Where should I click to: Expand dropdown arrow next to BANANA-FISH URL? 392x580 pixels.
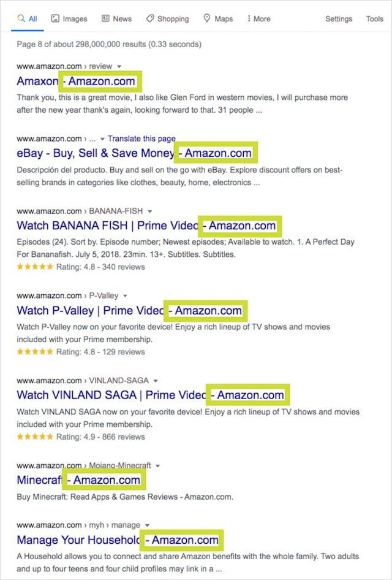pos(149,212)
